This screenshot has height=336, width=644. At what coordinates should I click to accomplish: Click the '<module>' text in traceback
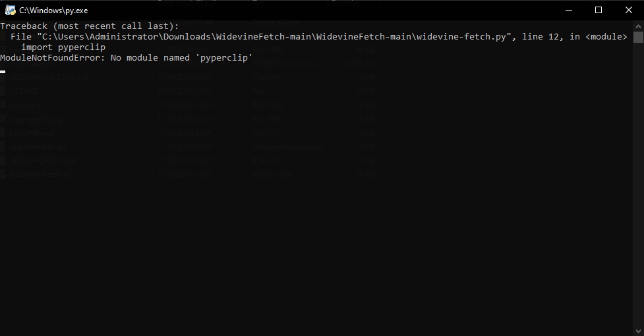606,37
